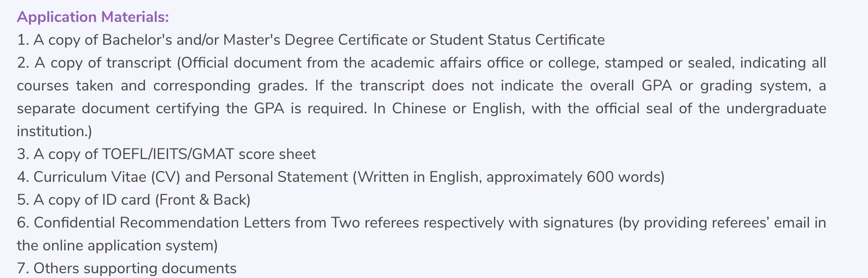Viewport: 868px width, 278px height.
Task: Click item 1 about Degree Certificate
Action: click(x=311, y=40)
